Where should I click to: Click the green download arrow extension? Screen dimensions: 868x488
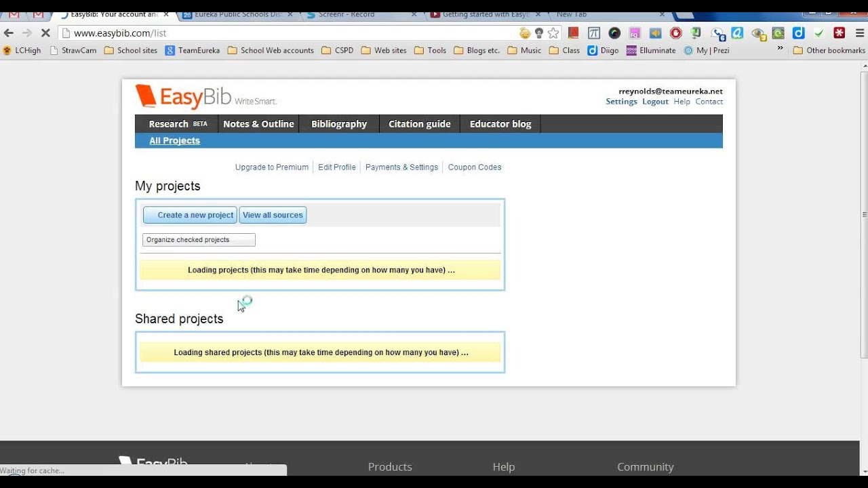696,33
